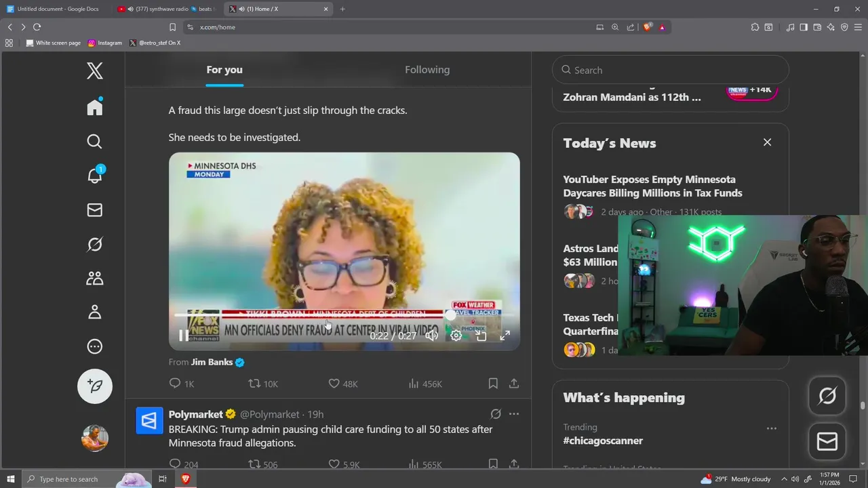Mute the video volume icon

[x=432, y=335]
